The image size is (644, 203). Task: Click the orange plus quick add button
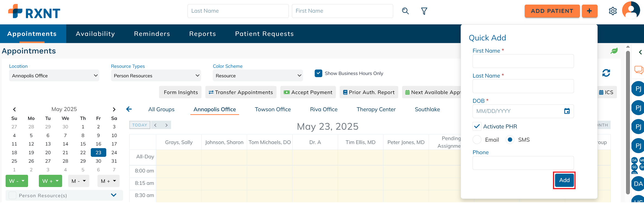coord(589,11)
